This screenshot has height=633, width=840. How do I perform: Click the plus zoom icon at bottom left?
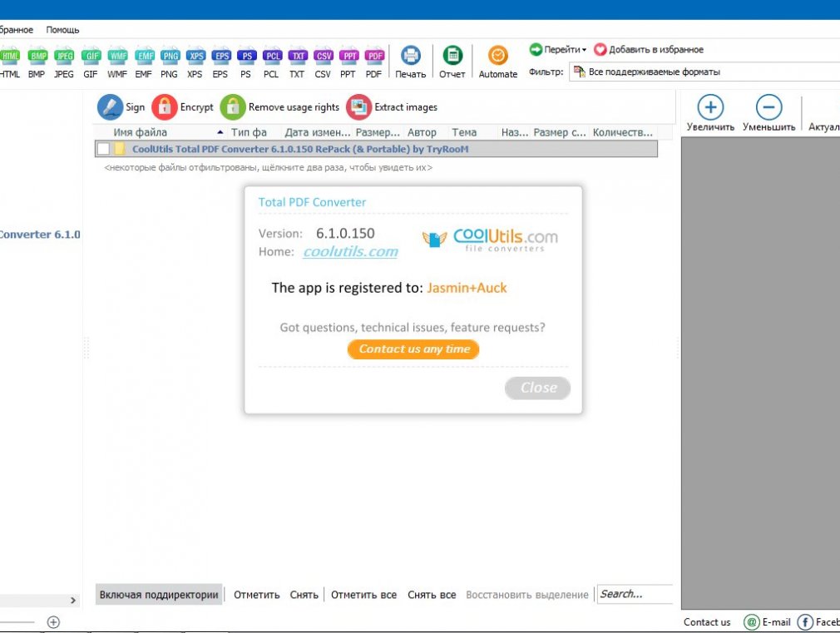53,621
